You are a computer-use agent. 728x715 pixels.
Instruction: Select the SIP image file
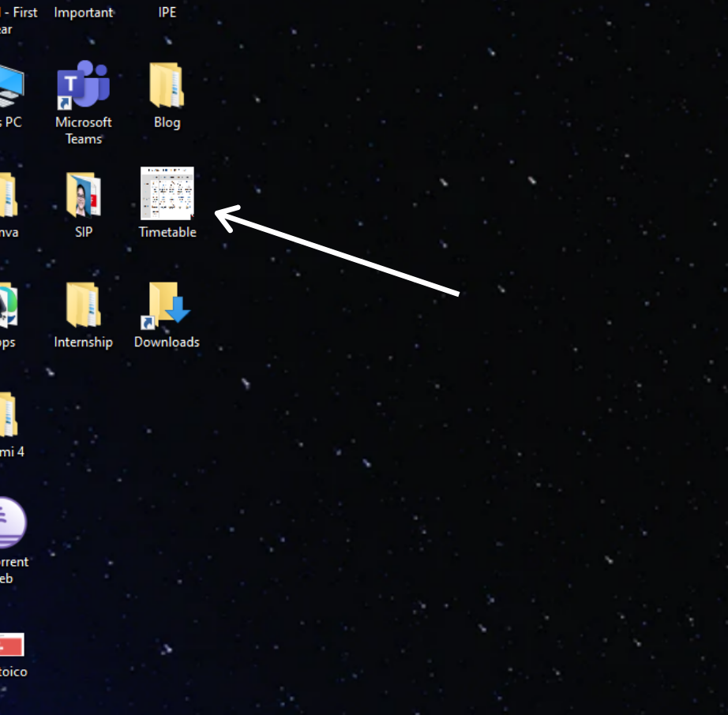(x=83, y=193)
